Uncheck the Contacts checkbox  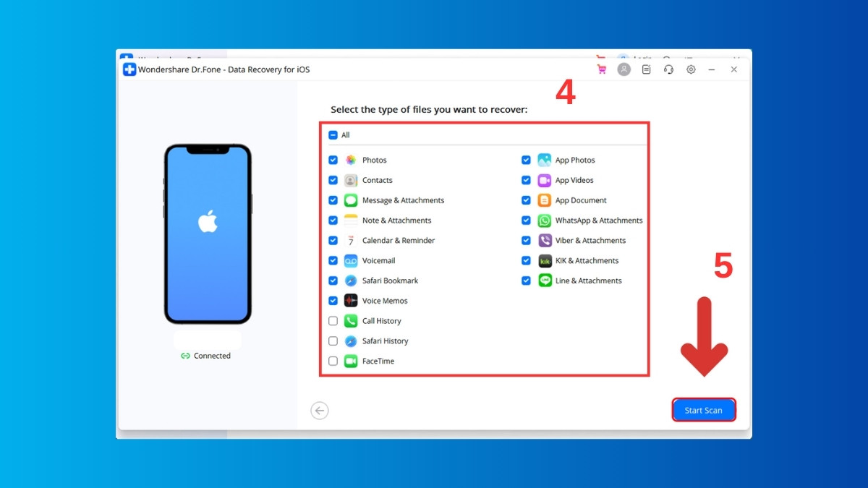click(x=333, y=180)
